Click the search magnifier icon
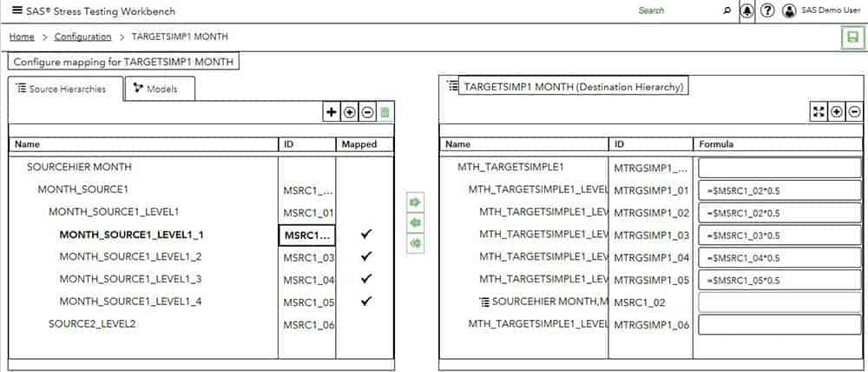Image resolution: width=868 pixels, height=372 pixels. click(727, 11)
